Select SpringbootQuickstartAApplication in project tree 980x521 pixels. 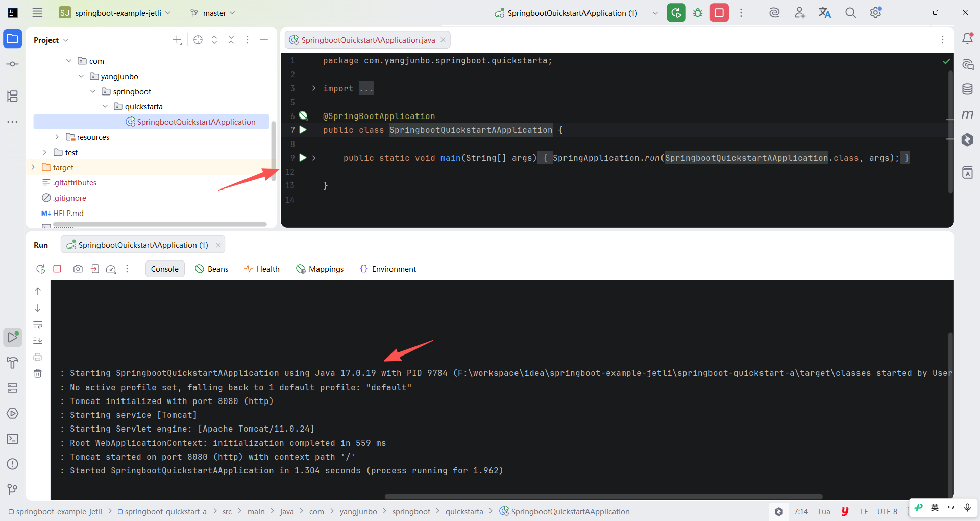[152, 122]
